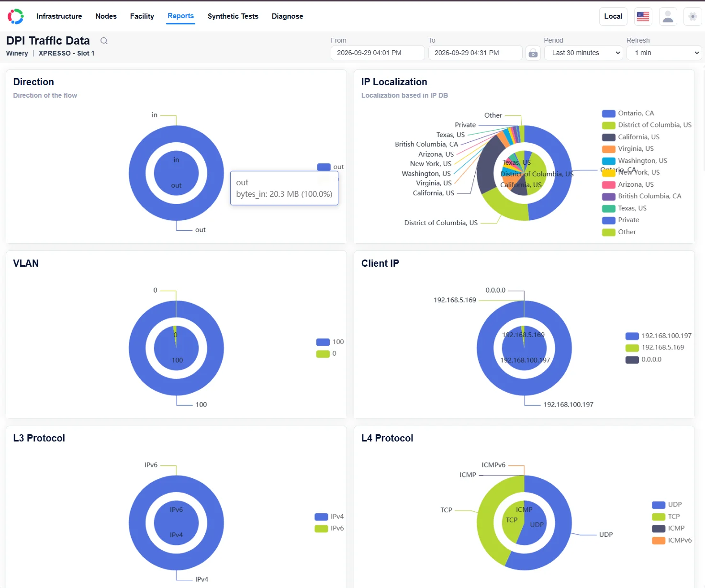
Task: Open Synthetic Tests in the navigation
Action: click(x=233, y=16)
